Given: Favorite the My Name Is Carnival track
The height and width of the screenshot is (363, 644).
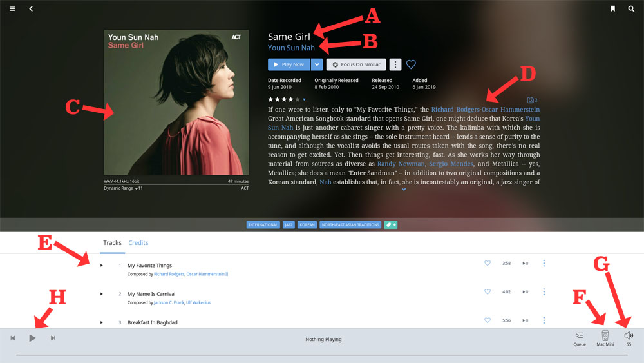Looking at the screenshot, I should click(488, 291).
